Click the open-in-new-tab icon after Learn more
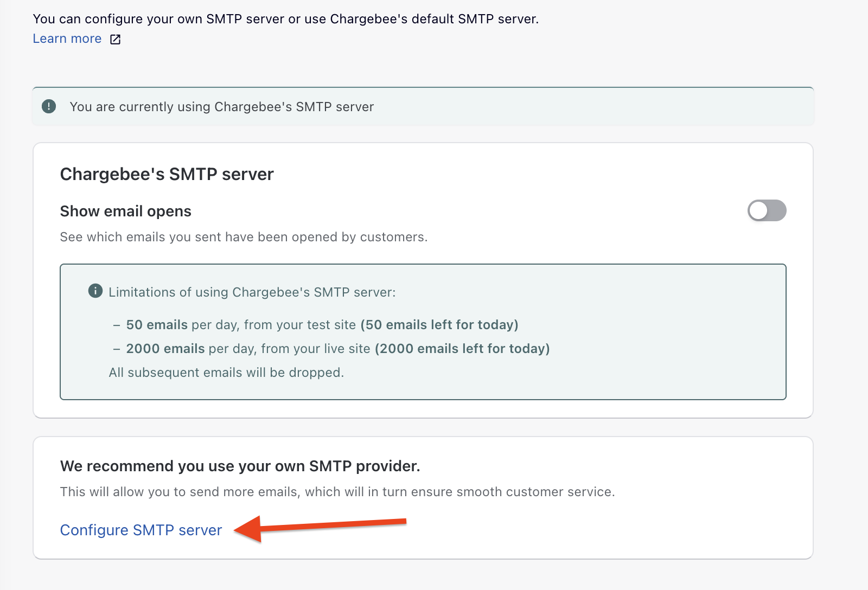The height and width of the screenshot is (590, 868). point(115,39)
